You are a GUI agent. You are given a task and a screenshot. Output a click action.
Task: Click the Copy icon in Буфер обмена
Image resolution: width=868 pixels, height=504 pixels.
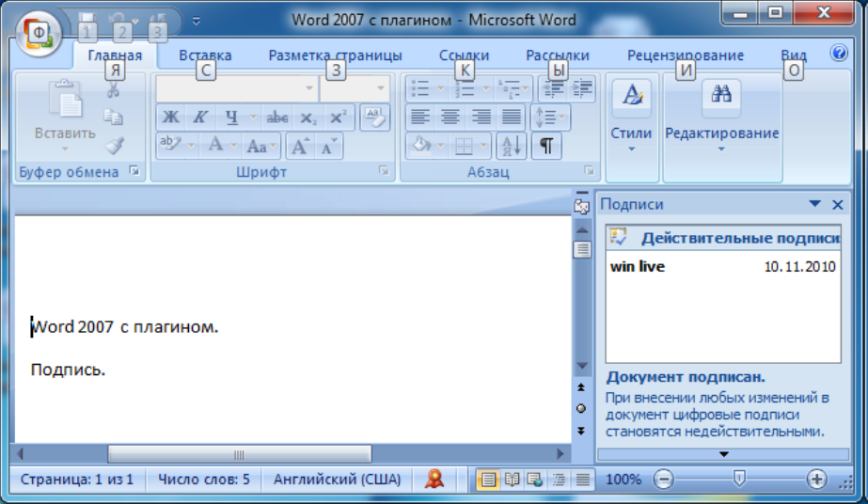tap(114, 117)
